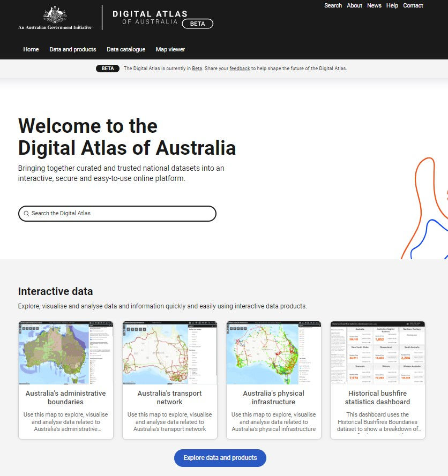This screenshot has width=448, height=476.
Task: Open Australia's administrative boundaries map thumbnail
Action: [x=65, y=352]
